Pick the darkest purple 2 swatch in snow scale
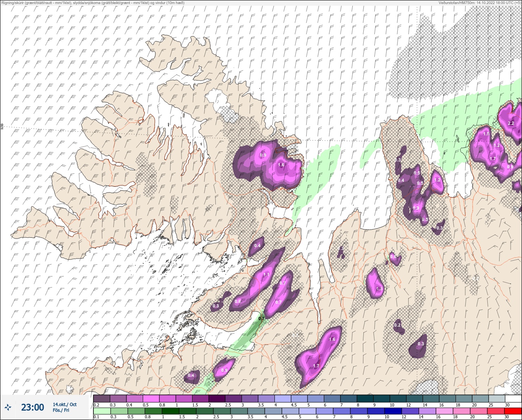 217,398
